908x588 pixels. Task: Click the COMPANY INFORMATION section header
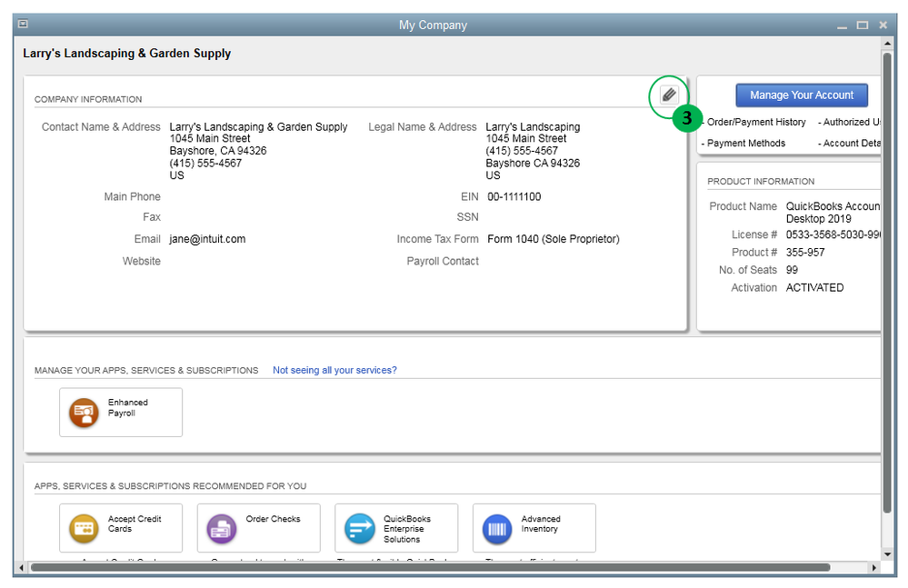[x=88, y=100]
